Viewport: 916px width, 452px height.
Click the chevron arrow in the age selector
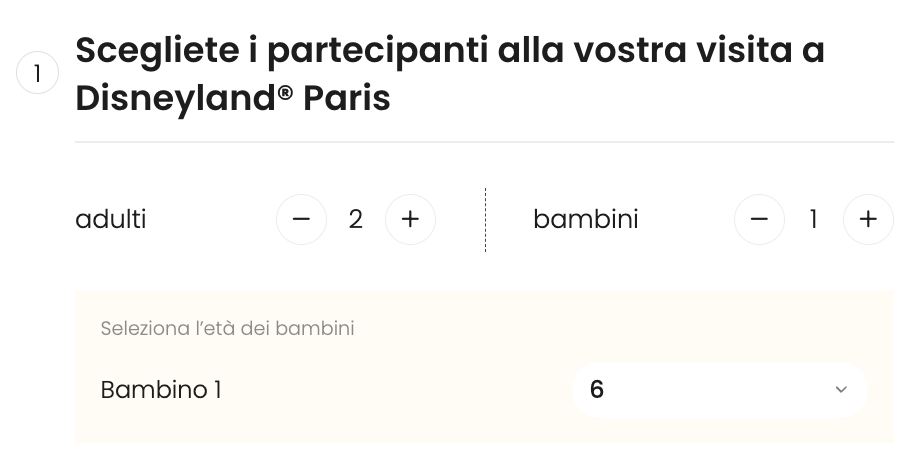coord(841,389)
